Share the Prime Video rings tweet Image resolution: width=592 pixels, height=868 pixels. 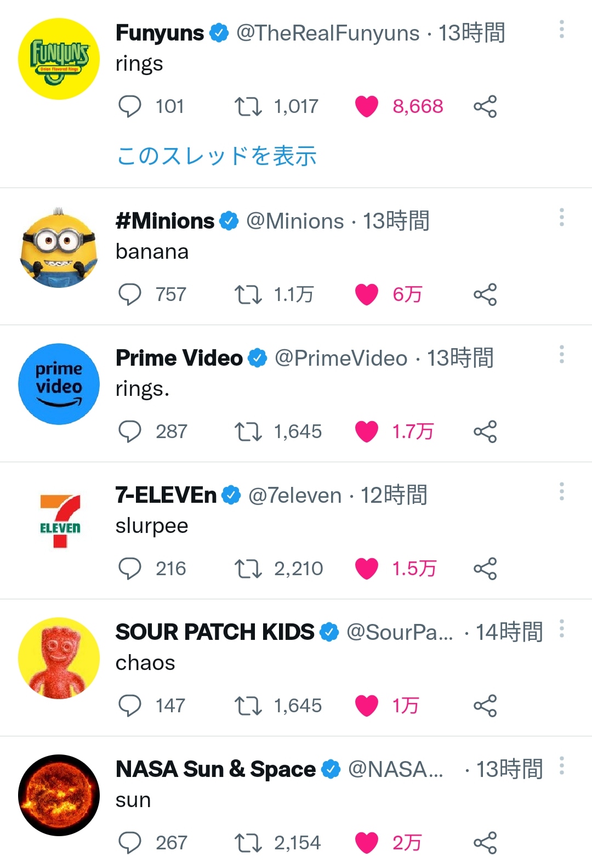click(485, 432)
